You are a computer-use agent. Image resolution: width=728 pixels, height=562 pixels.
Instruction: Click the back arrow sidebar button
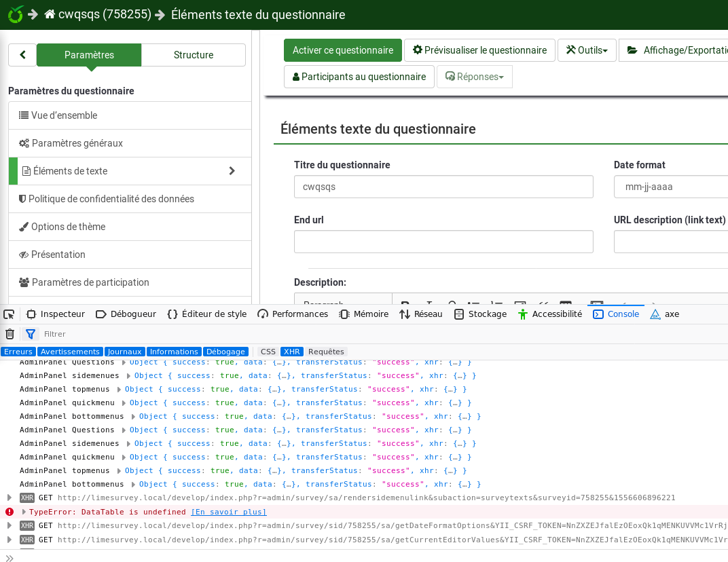pos(22,55)
